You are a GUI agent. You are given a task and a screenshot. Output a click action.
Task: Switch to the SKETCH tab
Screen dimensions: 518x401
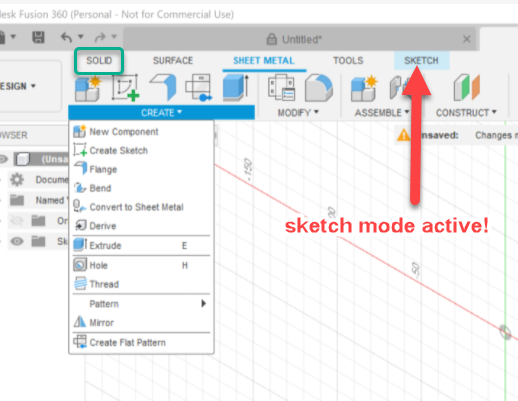(x=421, y=61)
